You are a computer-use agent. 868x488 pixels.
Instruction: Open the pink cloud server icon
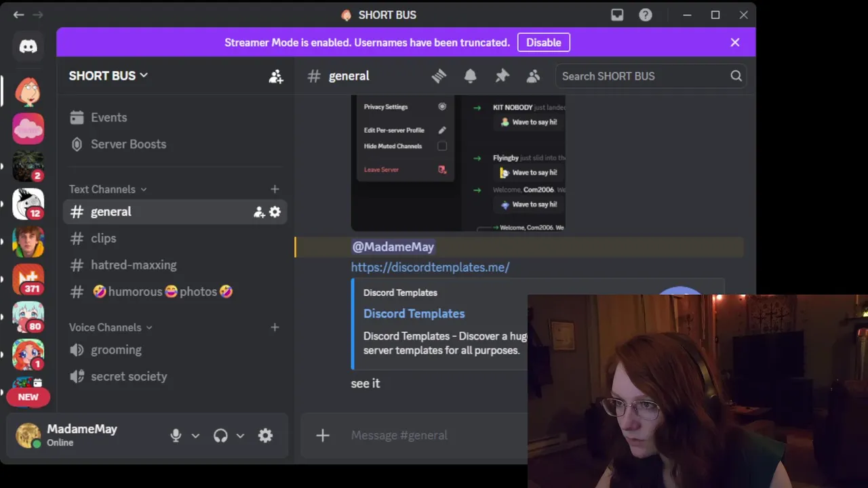point(28,129)
